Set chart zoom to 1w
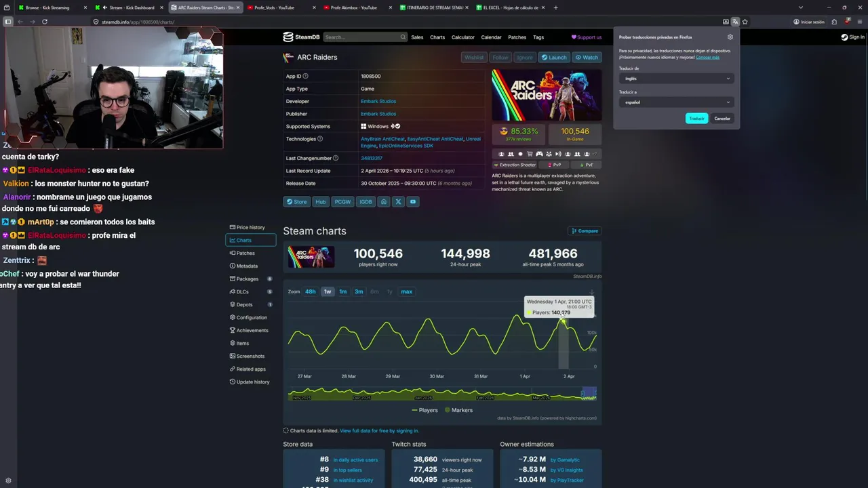Image resolution: width=868 pixels, height=488 pixels. [328, 291]
